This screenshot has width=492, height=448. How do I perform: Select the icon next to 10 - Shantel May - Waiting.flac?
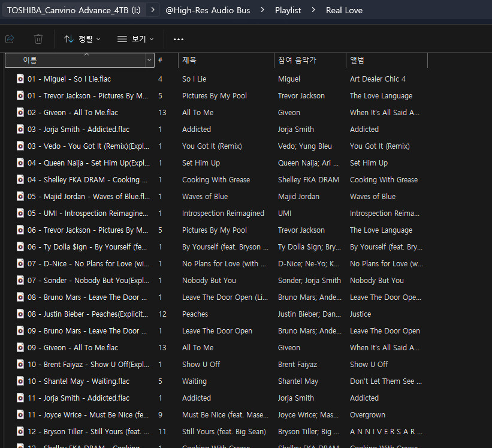tap(20, 381)
